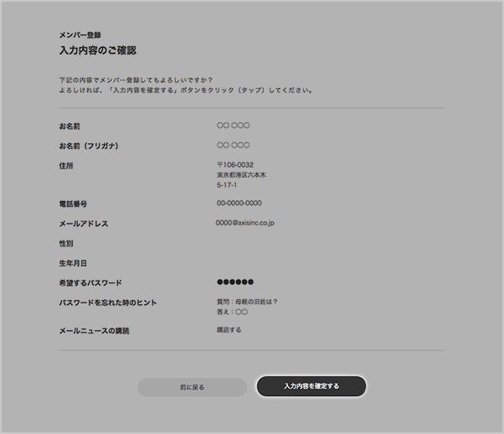Click the お名前（フリガナ） label
The height and width of the screenshot is (434, 504).
pos(89,146)
